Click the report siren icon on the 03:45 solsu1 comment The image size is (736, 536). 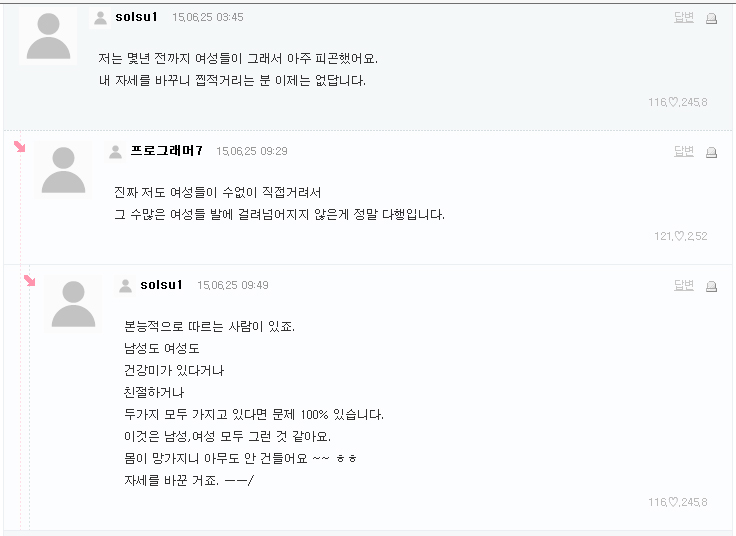[711, 18]
